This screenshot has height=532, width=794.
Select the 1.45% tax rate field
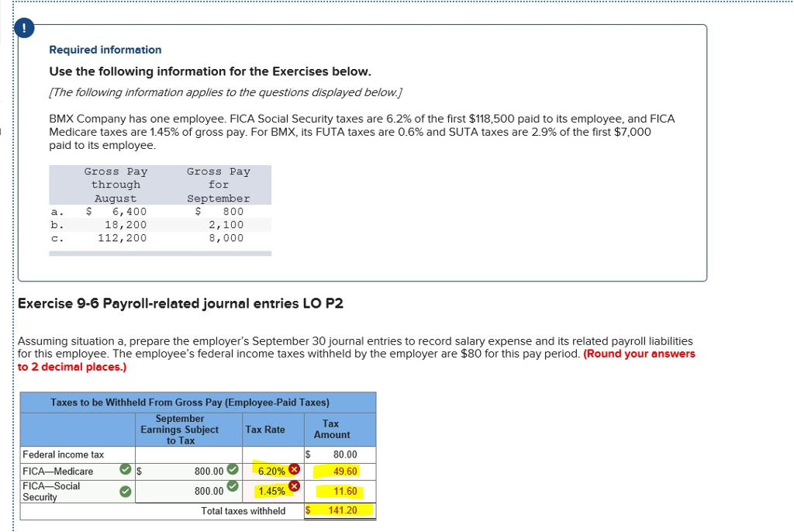point(273,491)
